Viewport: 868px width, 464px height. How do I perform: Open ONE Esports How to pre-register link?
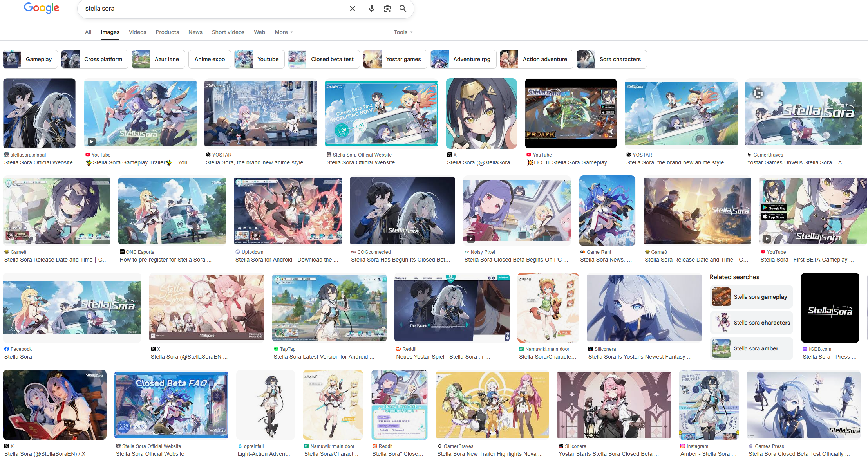pos(165,260)
